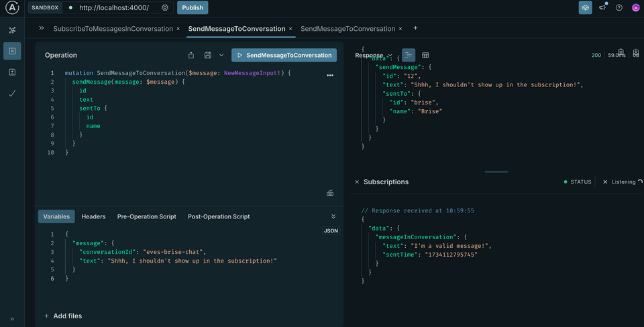Open the Post-Operation Script tab

click(x=219, y=216)
